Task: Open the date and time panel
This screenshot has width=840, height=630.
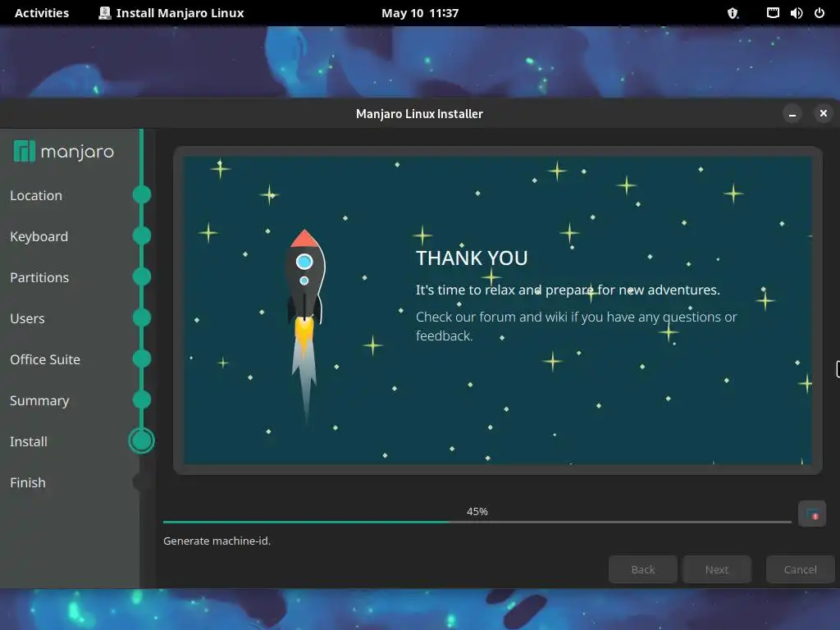Action: tap(420, 13)
